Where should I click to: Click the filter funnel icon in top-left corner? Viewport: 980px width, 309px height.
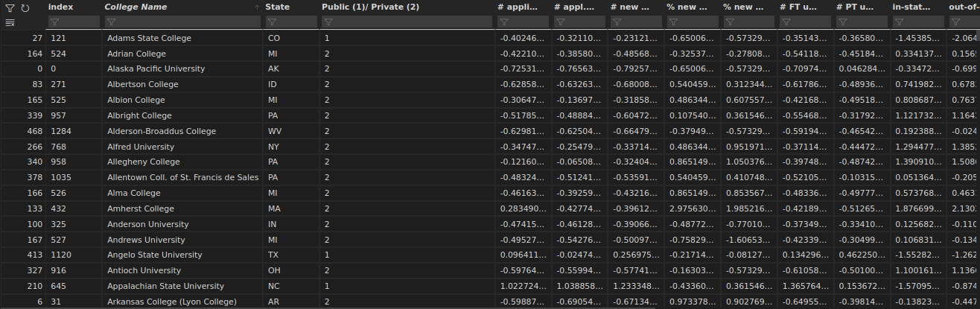(10, 7)
